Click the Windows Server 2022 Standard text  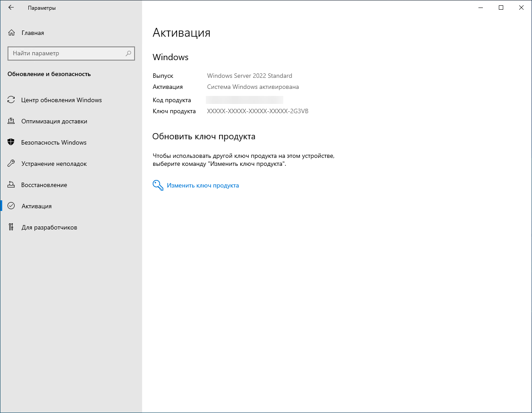click(250, 76)
